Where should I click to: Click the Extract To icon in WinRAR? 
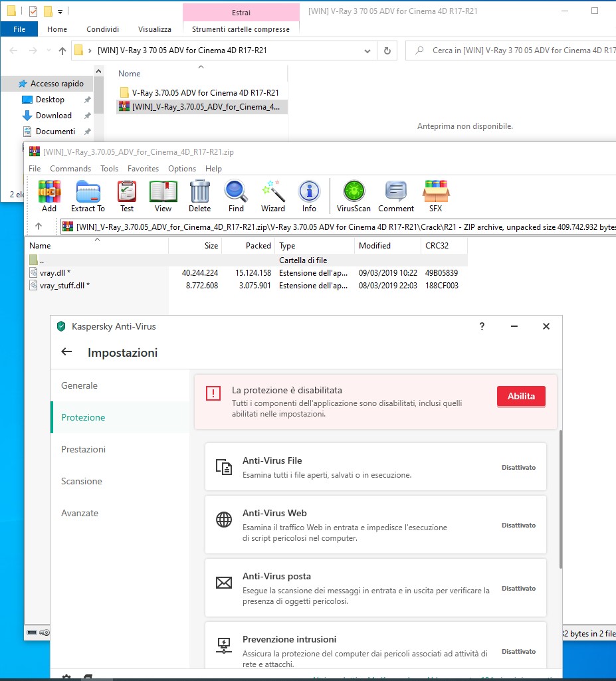(88, 196)
